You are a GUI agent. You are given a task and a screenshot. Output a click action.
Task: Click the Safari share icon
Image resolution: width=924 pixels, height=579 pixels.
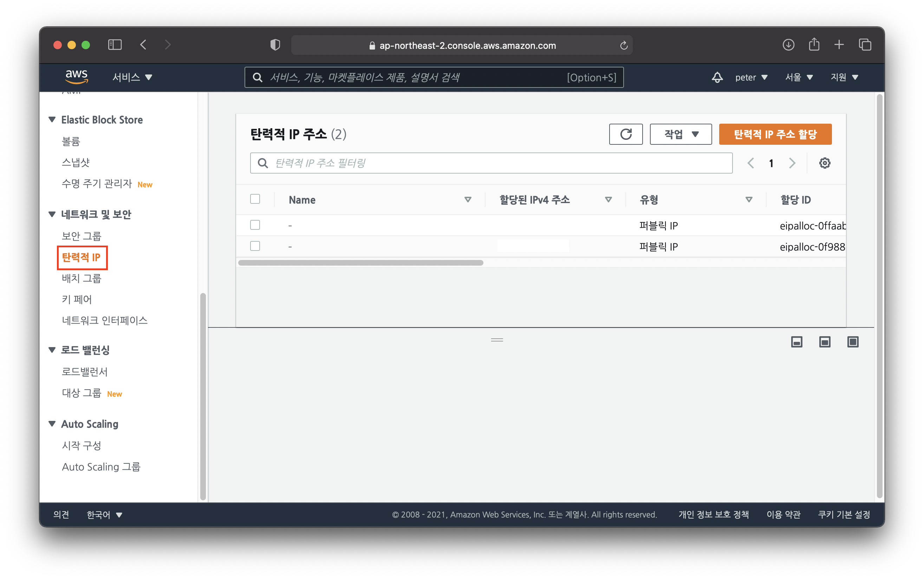814,45
